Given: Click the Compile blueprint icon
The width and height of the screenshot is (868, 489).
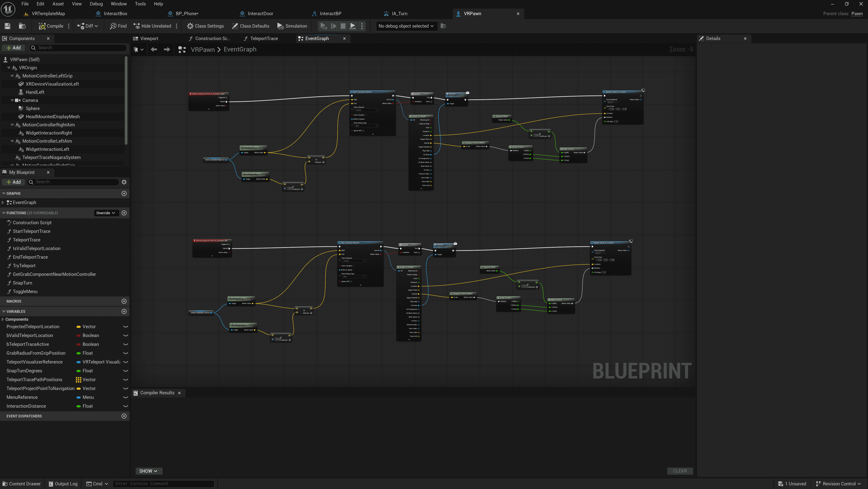Looking at the screenshot, I should [42, 26].
